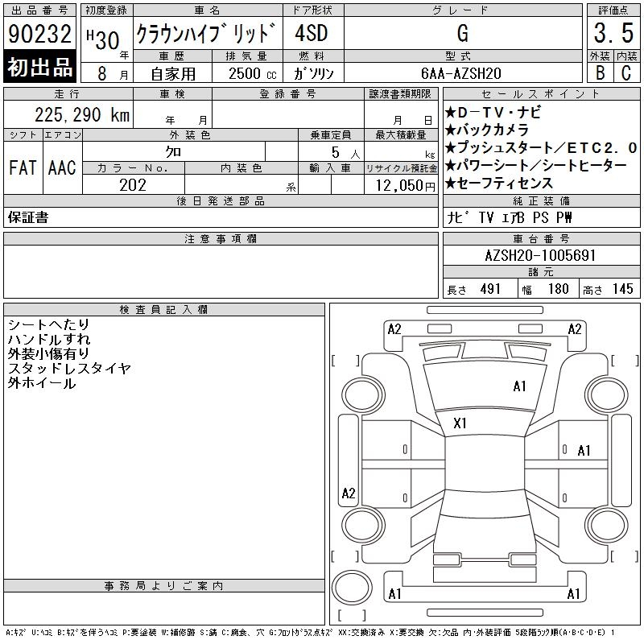Click the lot number 90232

tap(40, 33)
